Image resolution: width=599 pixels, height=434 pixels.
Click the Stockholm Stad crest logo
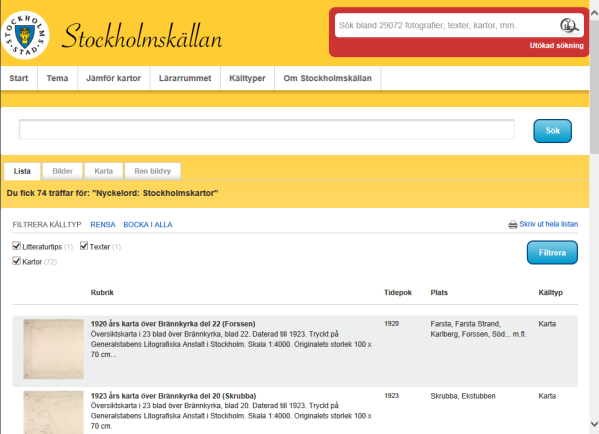click(25, 35)
